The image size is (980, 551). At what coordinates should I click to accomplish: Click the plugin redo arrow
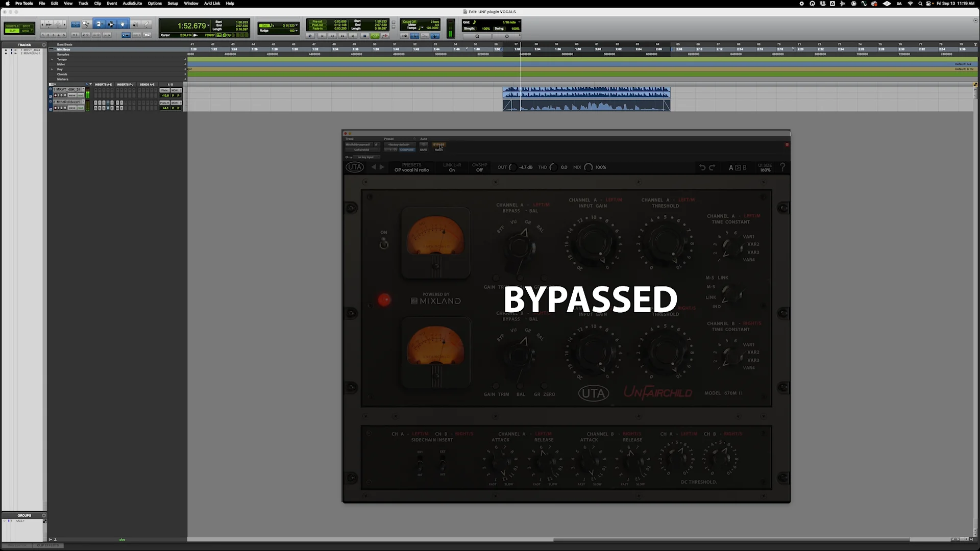(x=712, y=167)
